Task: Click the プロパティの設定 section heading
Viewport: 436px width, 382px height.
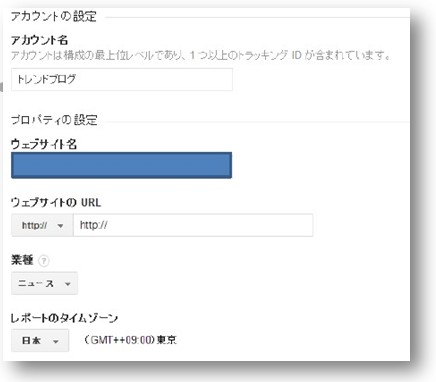Action: pos(54,120)
